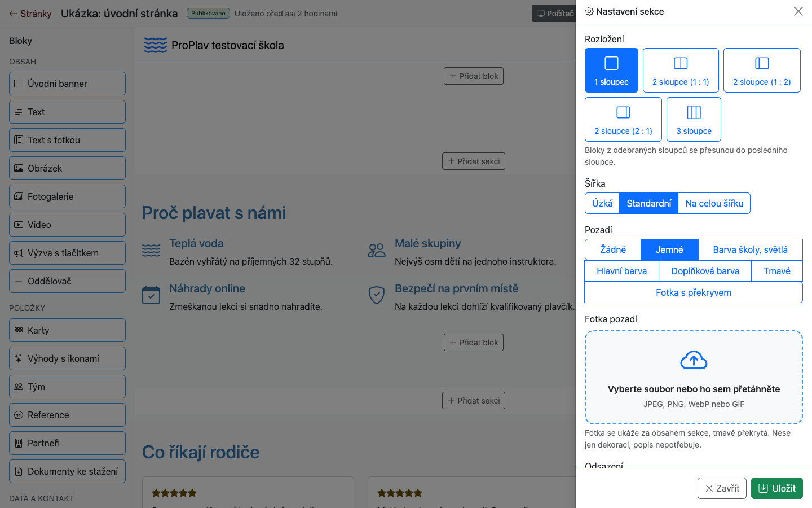Click the 2 sloupce (1 : 1) layout icon

pyautogui.click(x=681, y=63)
